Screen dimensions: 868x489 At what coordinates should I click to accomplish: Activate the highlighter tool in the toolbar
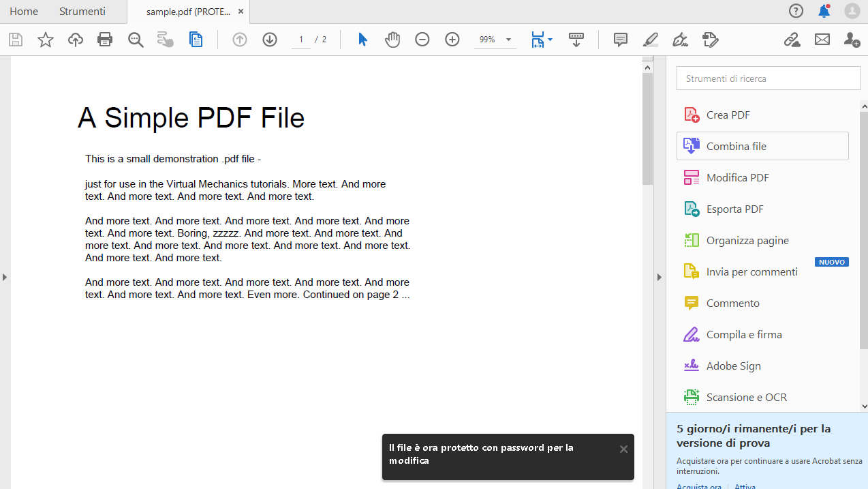(650, 40)
